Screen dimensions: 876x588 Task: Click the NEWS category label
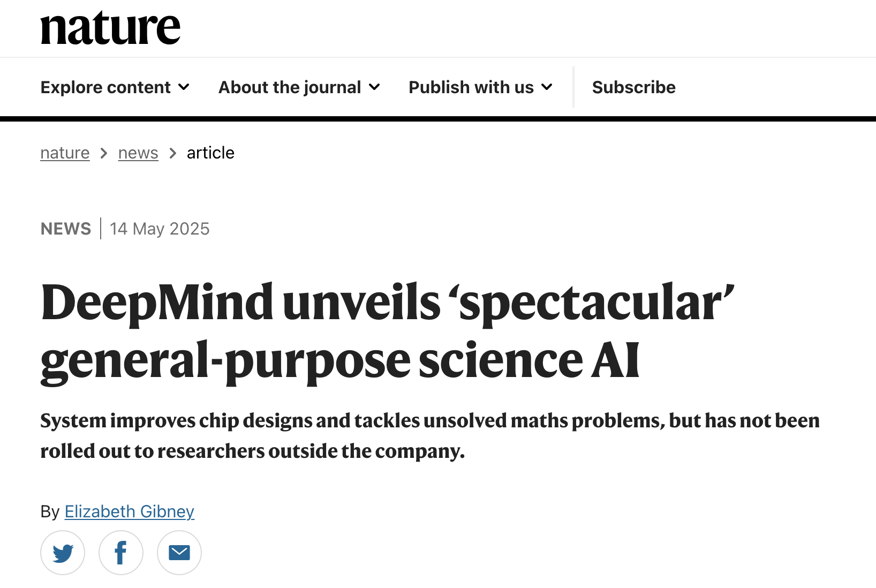tap(66, 229)
